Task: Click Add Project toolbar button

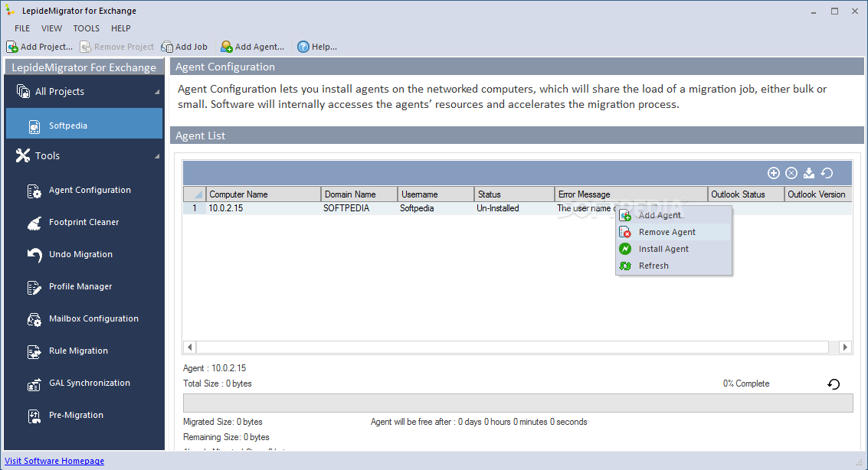Action: tap(39, 47)
